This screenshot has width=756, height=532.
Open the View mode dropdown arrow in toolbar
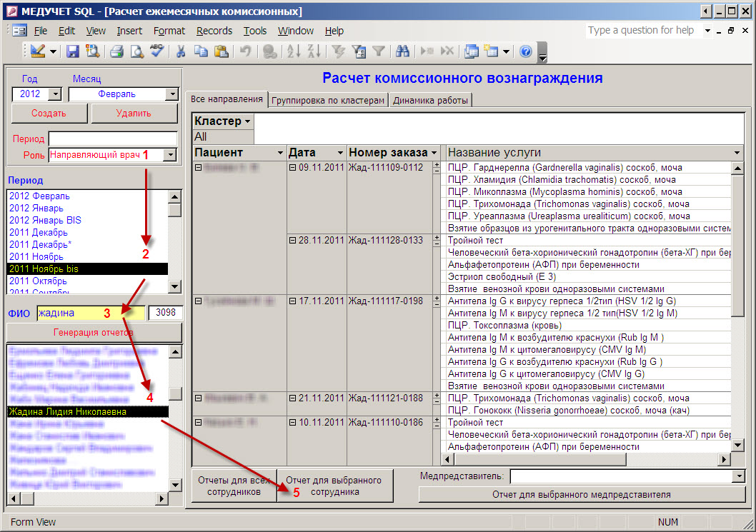coord(53,51)
